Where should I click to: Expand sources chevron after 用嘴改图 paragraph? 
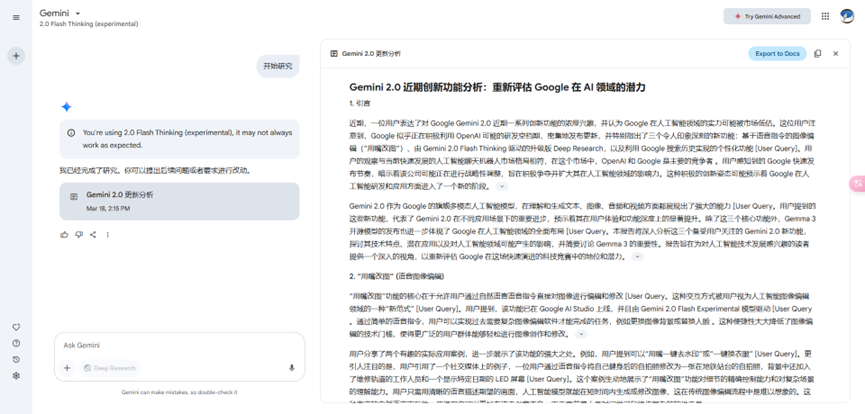point(581,335)
